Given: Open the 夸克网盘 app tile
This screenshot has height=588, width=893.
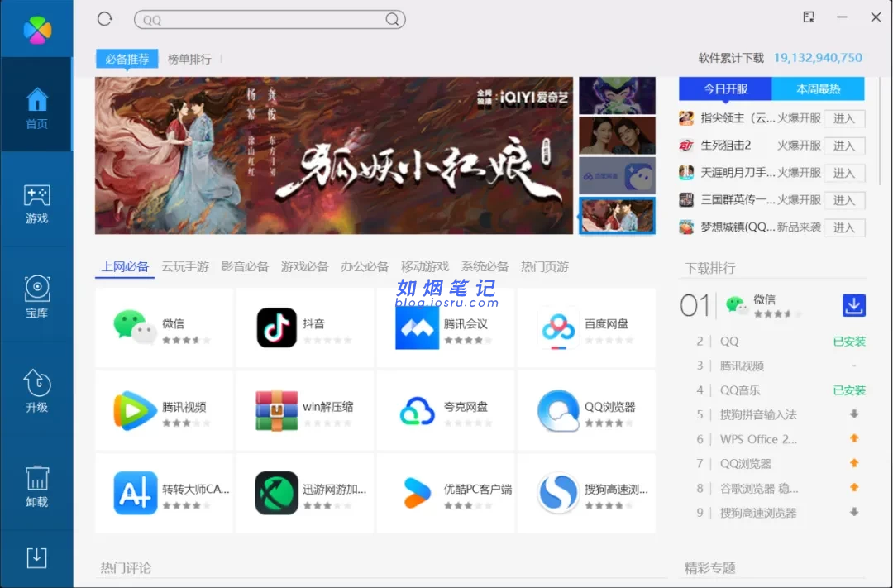Looking at the screenshot, I should point(446,411).
